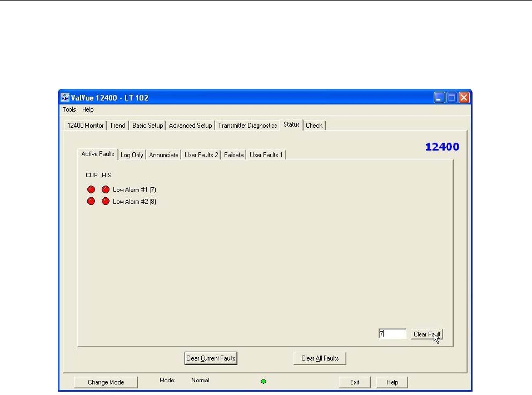Click Clear All Faults button

pyautogui.click(x=320, y=358)
